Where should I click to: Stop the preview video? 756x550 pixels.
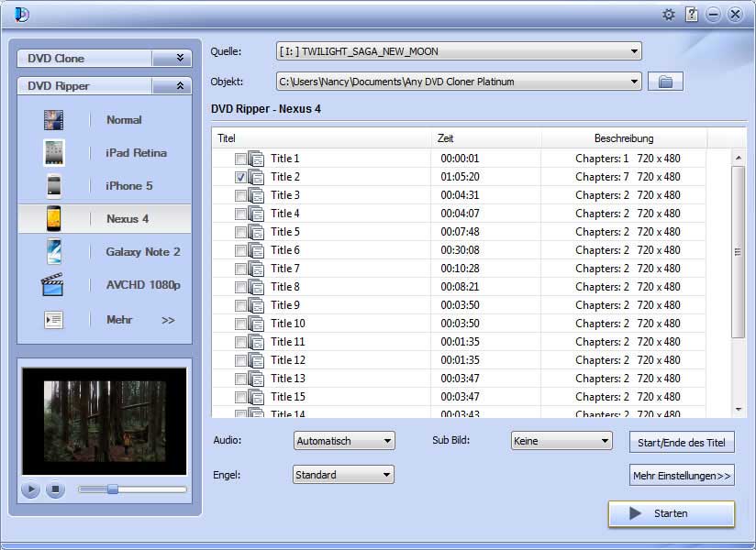(55, 489)
